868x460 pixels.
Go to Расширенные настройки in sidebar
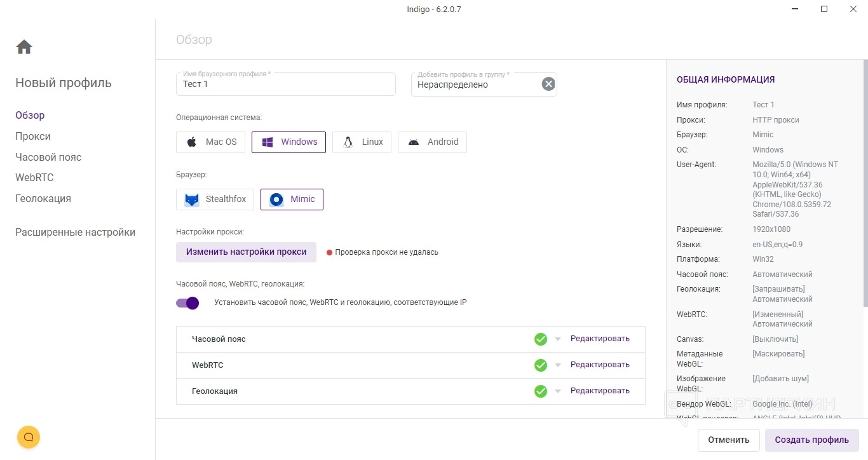75,233
